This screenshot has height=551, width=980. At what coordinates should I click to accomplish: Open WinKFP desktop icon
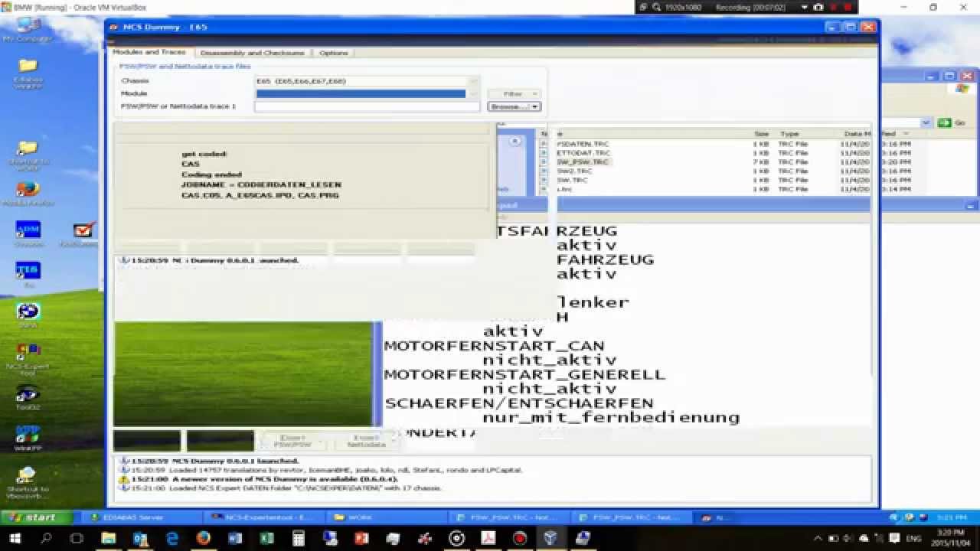coord(28,439)
